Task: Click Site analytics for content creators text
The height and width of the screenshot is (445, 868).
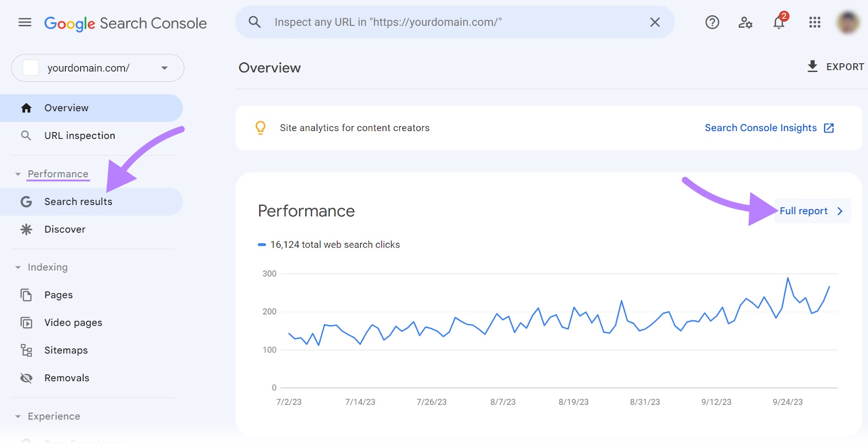Action: click(x=355, y=128)
